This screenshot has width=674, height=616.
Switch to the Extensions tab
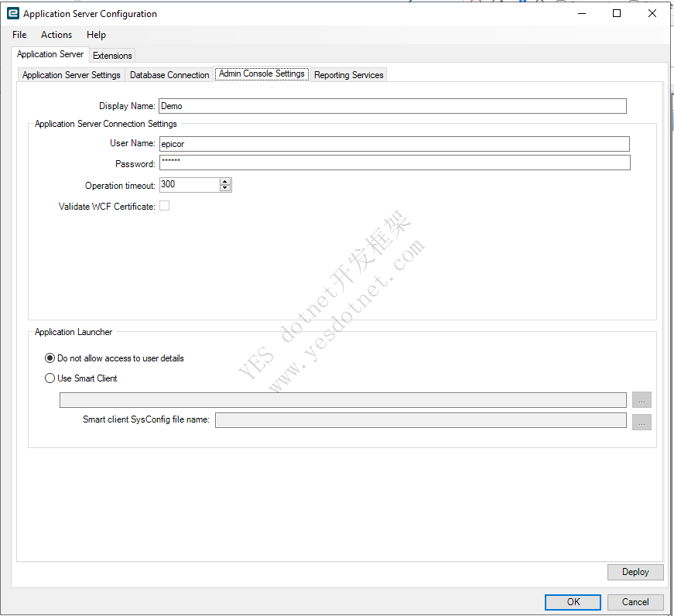pyautogui.click(x=112, y=56)
